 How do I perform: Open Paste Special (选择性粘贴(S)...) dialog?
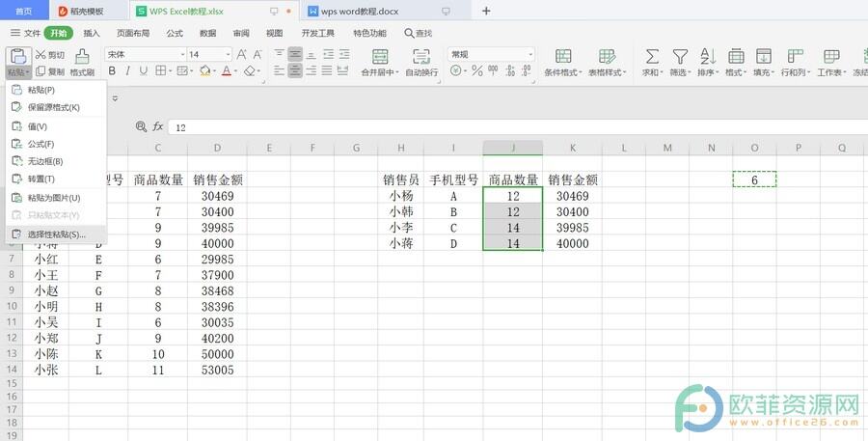[x=55, y=234]
